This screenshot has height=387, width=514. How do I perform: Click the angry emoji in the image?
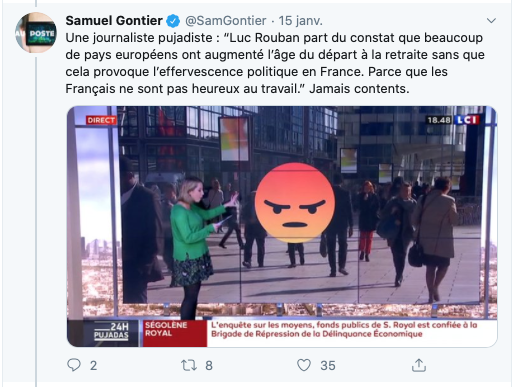point(295,203)
